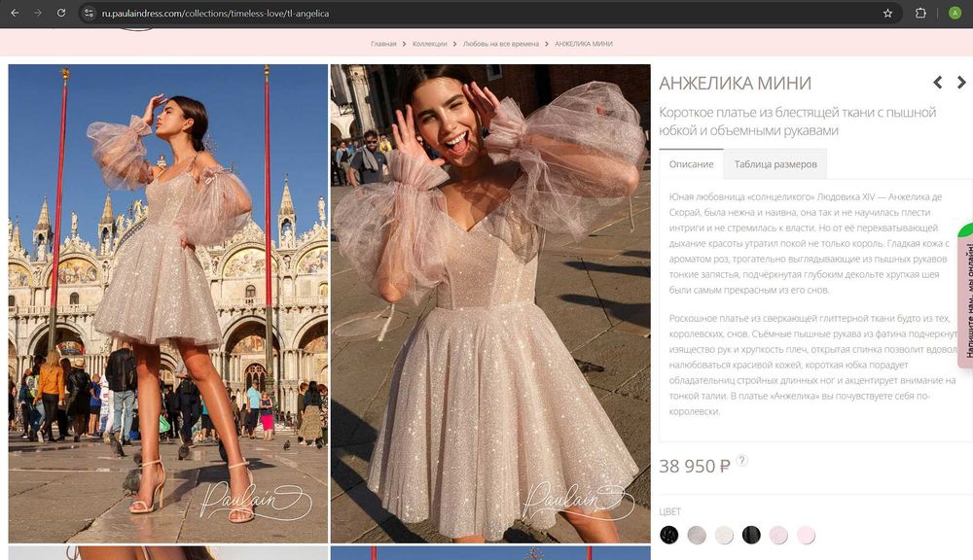Viewport: 973px width, 560px height.
Task: Click the price 38 950 ₽
Action: coord(695,466)
